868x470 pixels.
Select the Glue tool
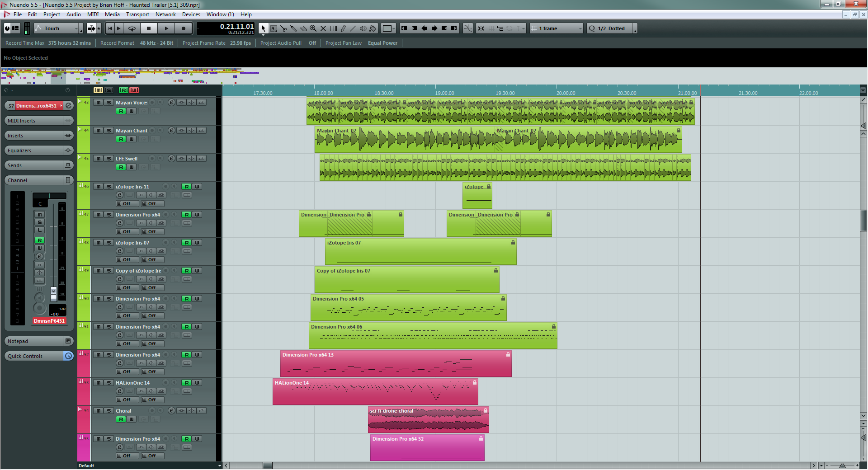point(293,28)
